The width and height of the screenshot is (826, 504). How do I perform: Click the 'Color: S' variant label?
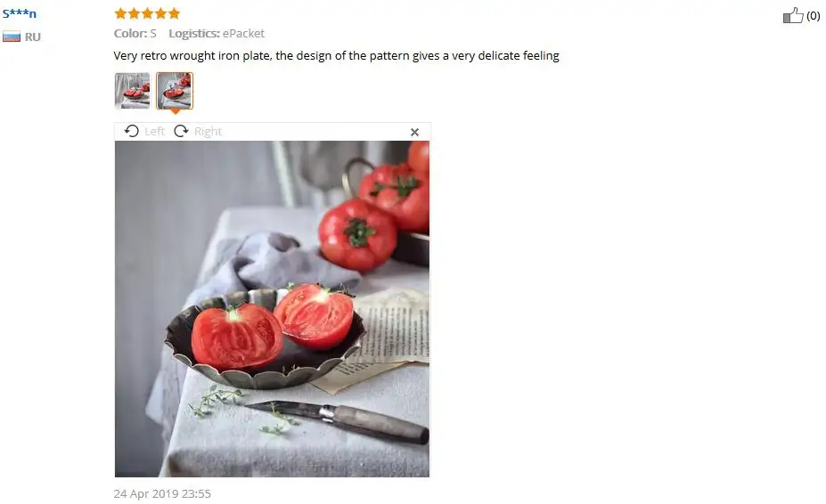point(135,33)
